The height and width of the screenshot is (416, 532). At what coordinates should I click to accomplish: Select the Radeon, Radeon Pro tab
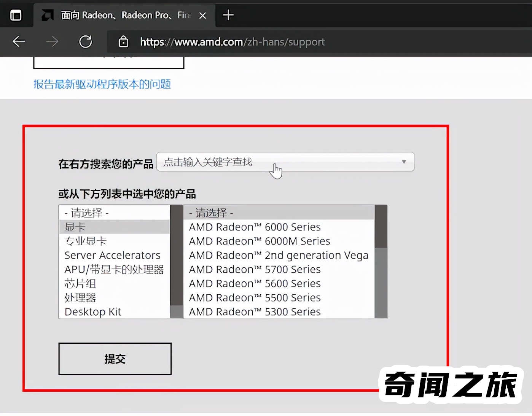coord(124,15)
